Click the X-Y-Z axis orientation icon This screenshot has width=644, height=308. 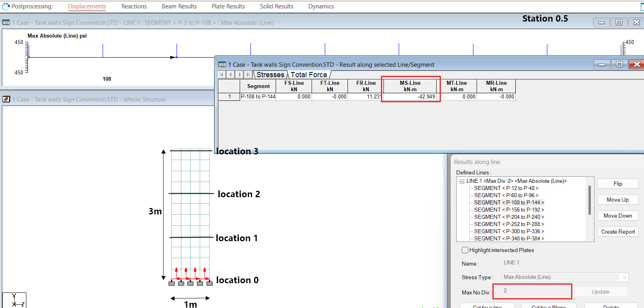pyautogui.click(x=14, y=300)
